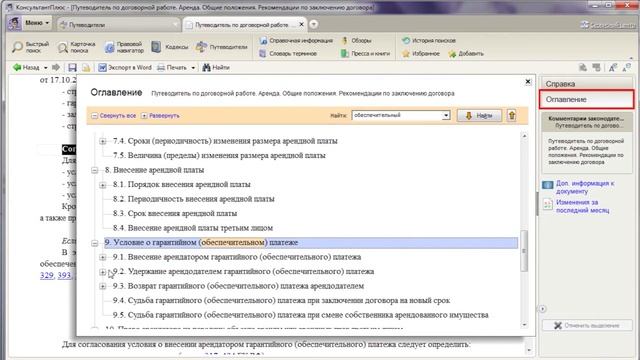Open Путеводители in main toolbar
The height and width of the screenshot is (360, 640).
[222, 47]
